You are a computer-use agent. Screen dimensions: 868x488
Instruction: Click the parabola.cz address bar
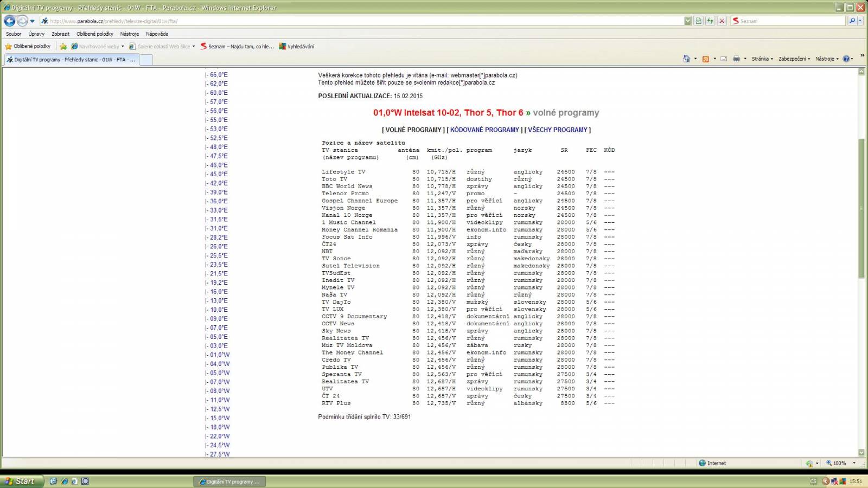[362, 21]
